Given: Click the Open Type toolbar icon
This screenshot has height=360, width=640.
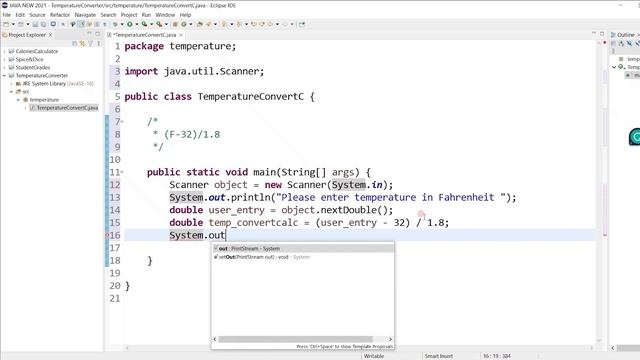Looking at the screenshot, I should [x=200, y=24].
